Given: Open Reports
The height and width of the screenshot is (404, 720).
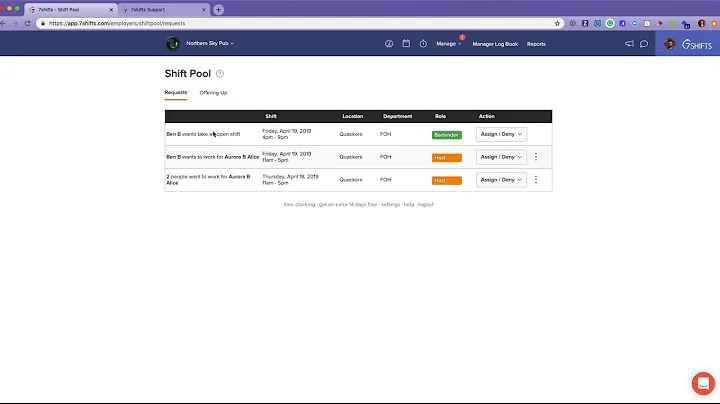Looking at the screenshot, I should pos(536,44).
